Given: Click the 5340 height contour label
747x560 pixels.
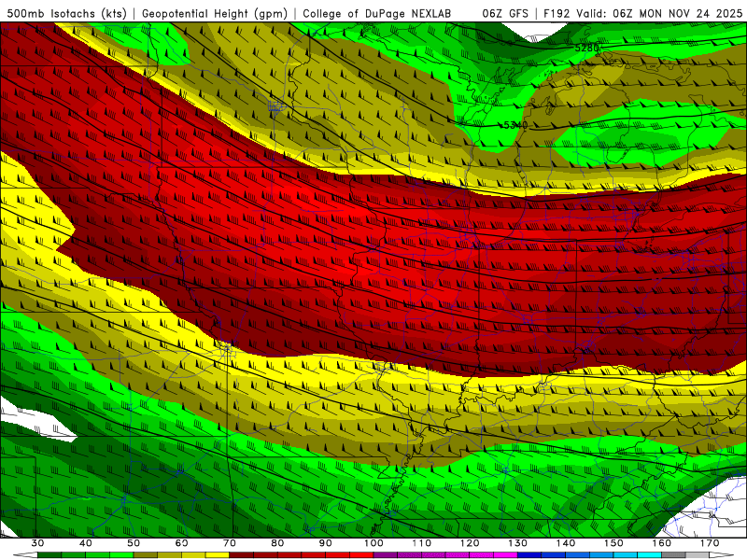Looking at the screenshot, I should [x=515, y=125].
